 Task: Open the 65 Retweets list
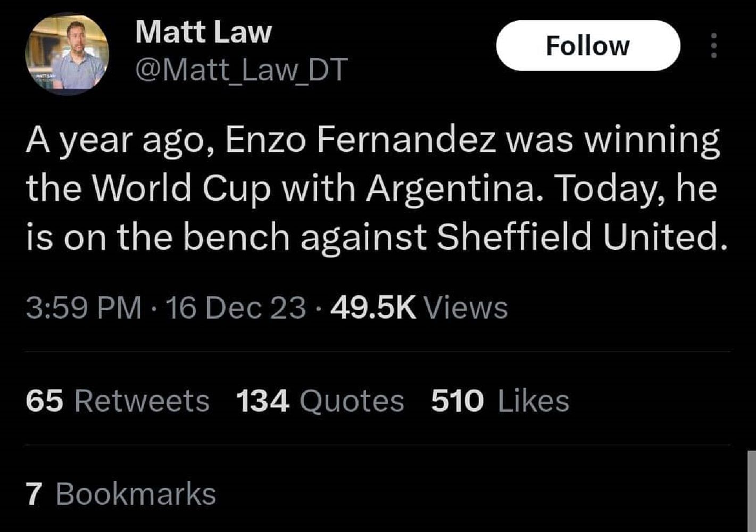coord(117,401)
